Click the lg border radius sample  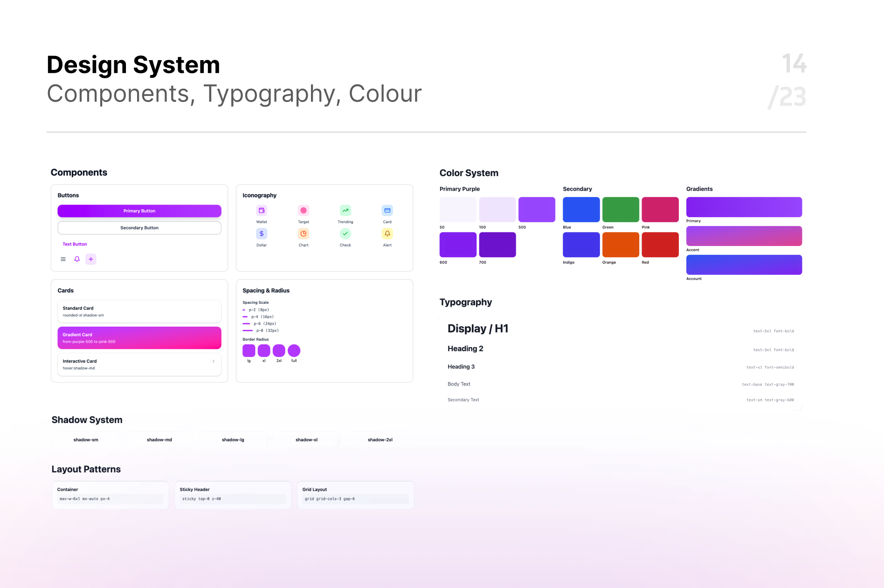pos(249,350)
